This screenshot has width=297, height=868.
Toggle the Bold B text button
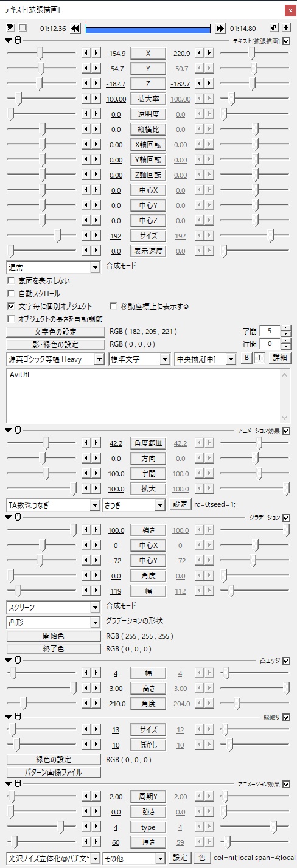pos(246,358)
